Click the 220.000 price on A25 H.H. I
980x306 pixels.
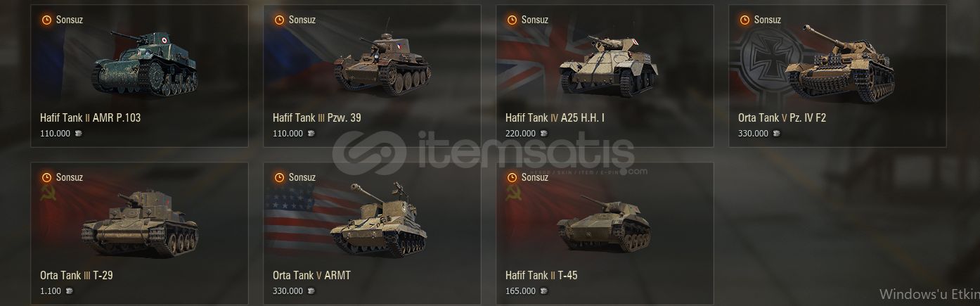(x=520, y=134)
